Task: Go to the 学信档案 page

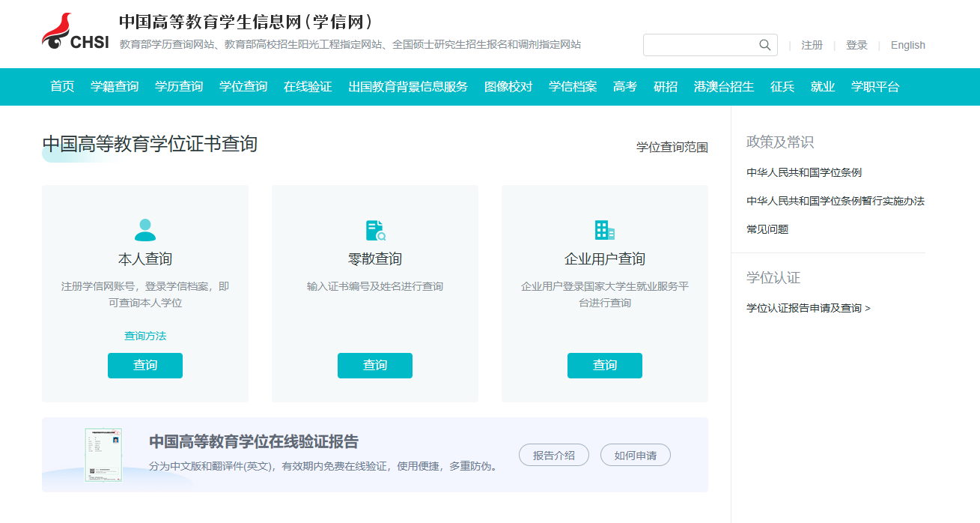Action: tap(573, 86)
